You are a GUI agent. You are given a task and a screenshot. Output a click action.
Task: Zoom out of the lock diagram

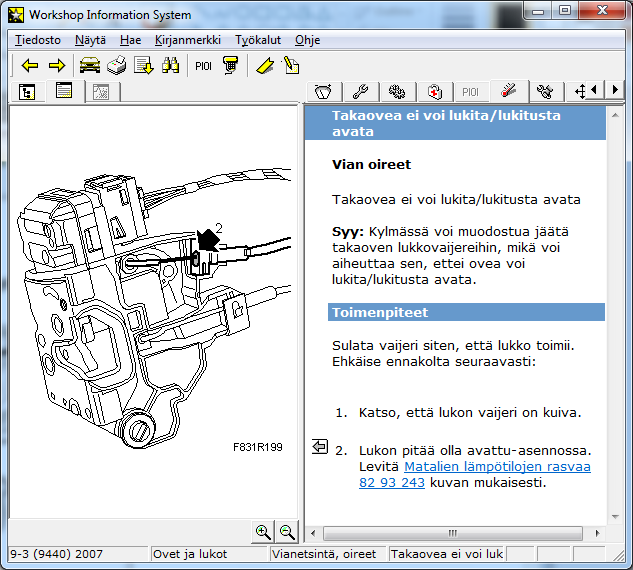(x=287, y=532)
